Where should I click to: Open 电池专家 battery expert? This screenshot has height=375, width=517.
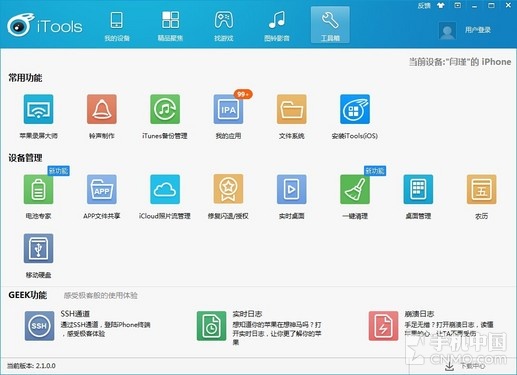click(38, 189)
